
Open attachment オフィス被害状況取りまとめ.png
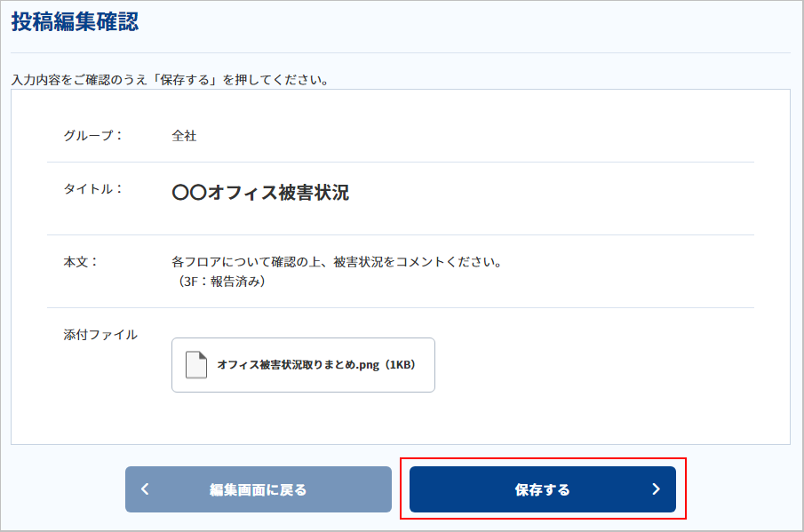click(303, 365)
